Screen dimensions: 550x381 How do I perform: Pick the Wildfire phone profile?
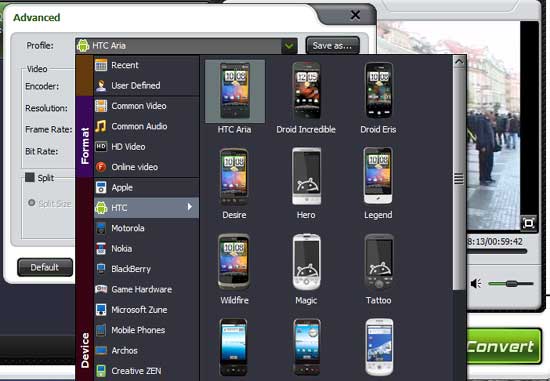234,268
